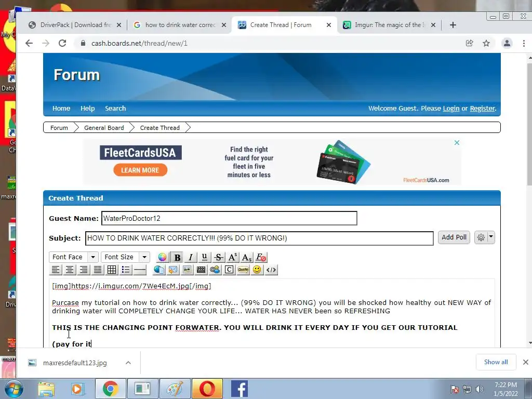This screenshot has width=532, height=399.
Task: Close the downloads bar
Action: click(526, 362)
